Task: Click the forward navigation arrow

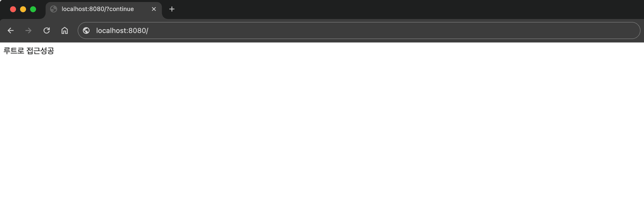Action: [x=29, y=30]
